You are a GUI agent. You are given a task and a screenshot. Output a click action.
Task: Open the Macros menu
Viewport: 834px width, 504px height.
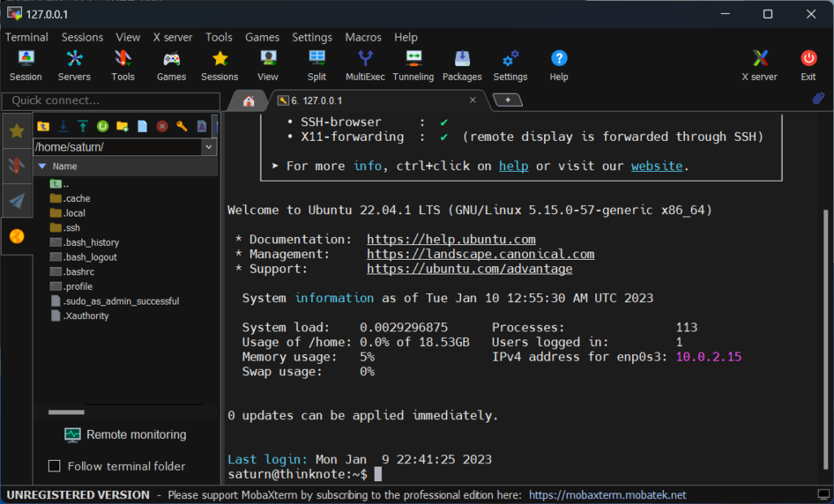[x=363, y=37]
